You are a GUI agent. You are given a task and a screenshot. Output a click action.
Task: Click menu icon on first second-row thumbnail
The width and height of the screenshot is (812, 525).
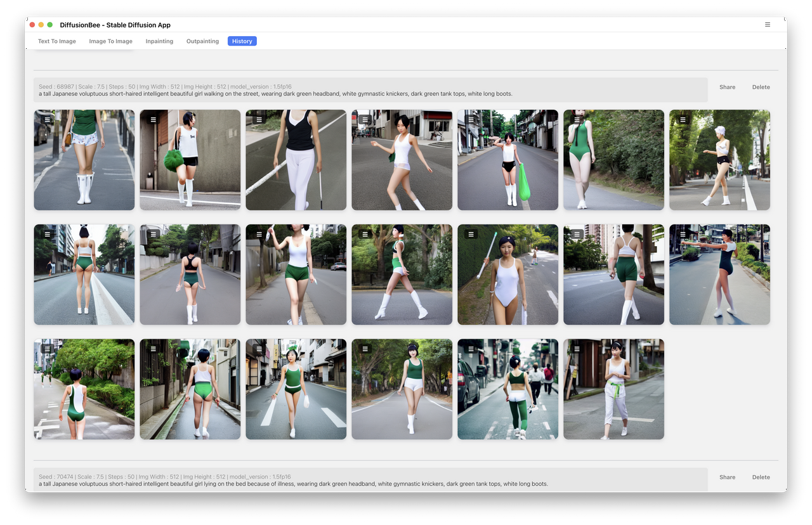(47, 234)
